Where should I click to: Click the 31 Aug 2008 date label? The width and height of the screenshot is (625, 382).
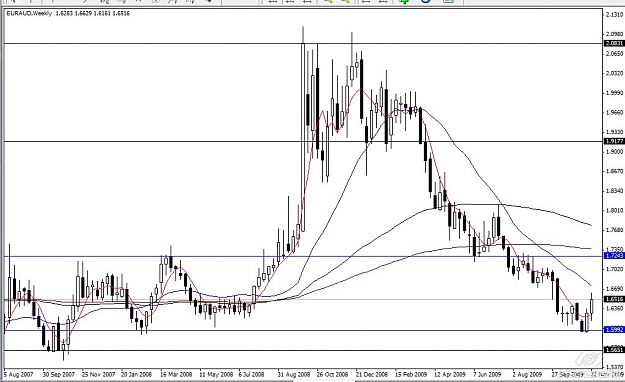pos(294,375)
